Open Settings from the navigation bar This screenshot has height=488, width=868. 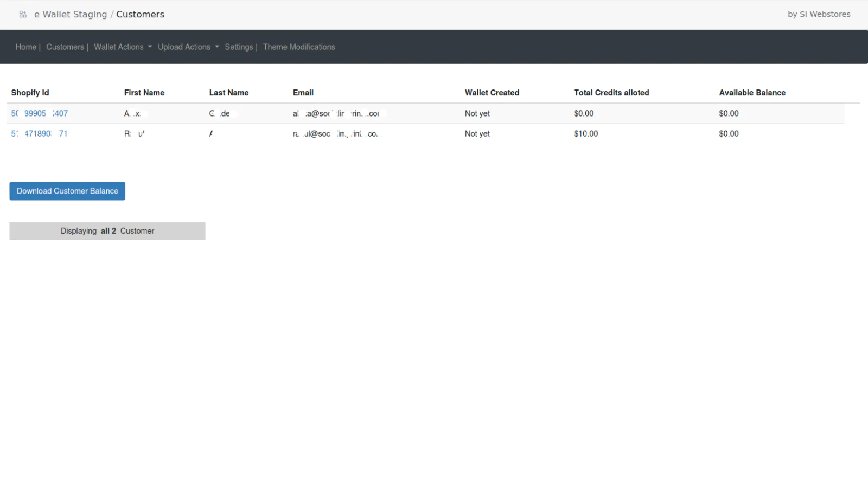click(239, 47)
